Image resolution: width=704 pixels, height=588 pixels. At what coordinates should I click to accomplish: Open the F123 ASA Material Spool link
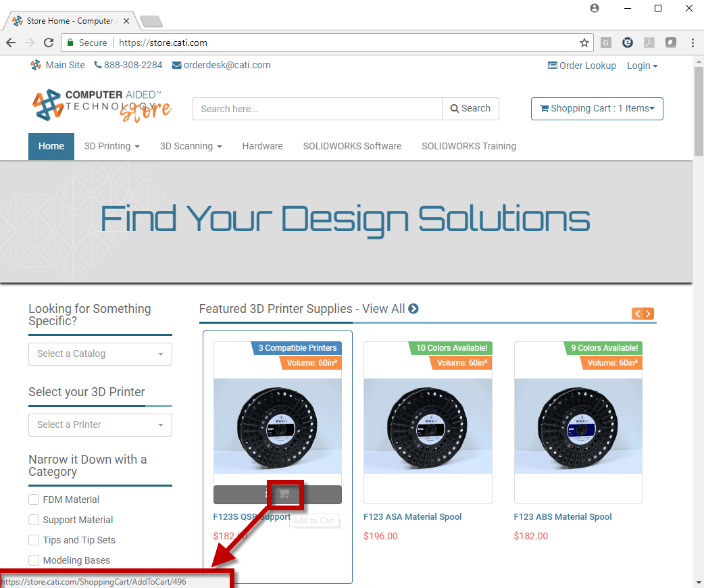pos(412,516)
